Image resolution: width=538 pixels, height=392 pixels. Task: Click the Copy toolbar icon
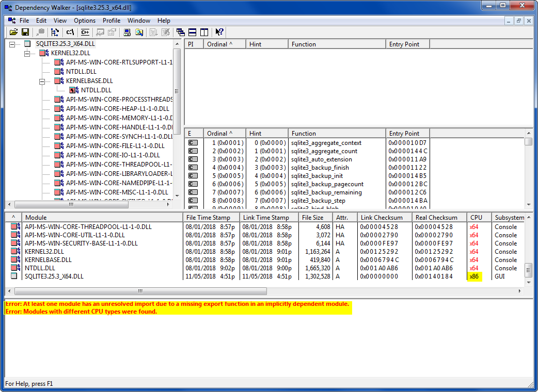coord(40,32)
